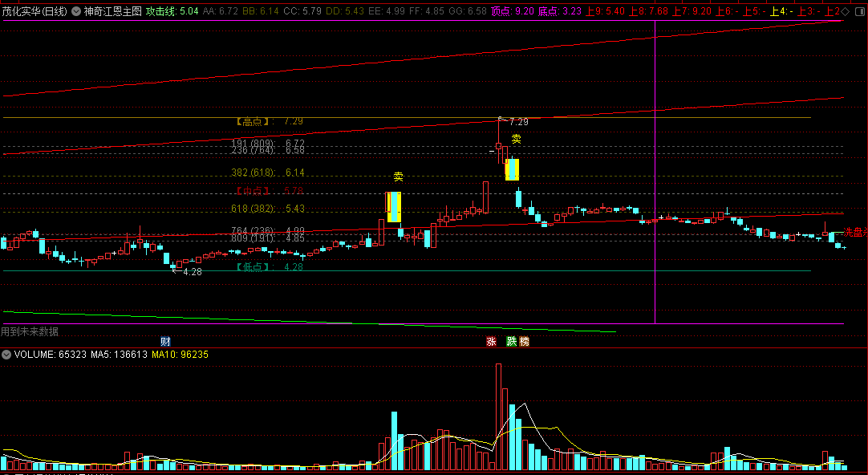
Task: Click the 【低点】 4.28 label
Action: point(269,267)
